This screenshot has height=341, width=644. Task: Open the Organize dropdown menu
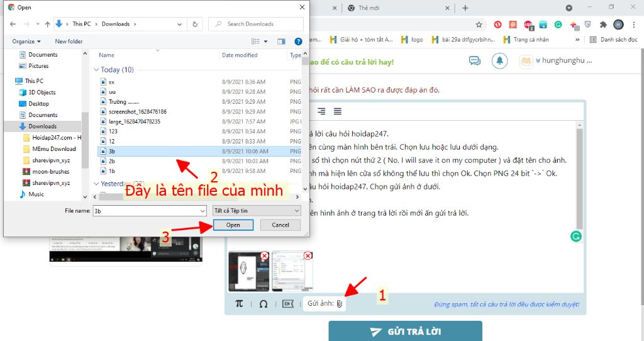click(26, 42)
